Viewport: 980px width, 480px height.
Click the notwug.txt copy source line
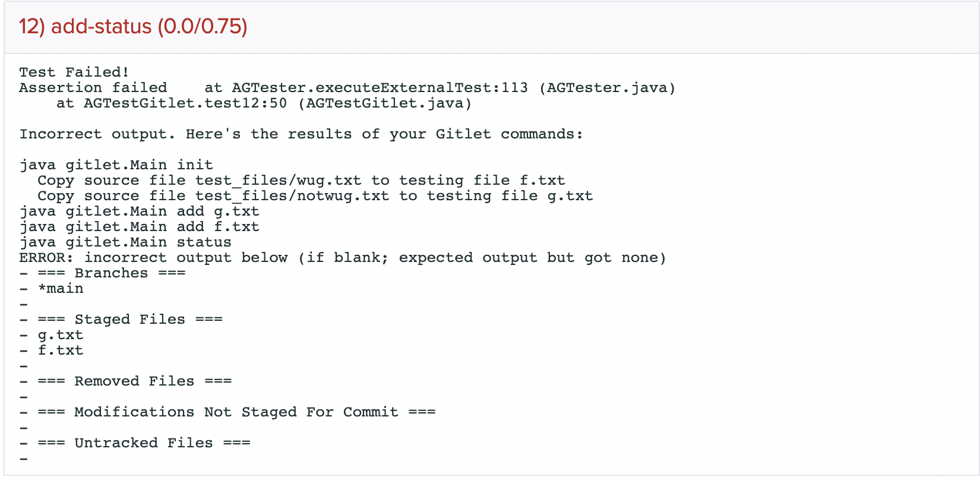click(x=315, y=196)
